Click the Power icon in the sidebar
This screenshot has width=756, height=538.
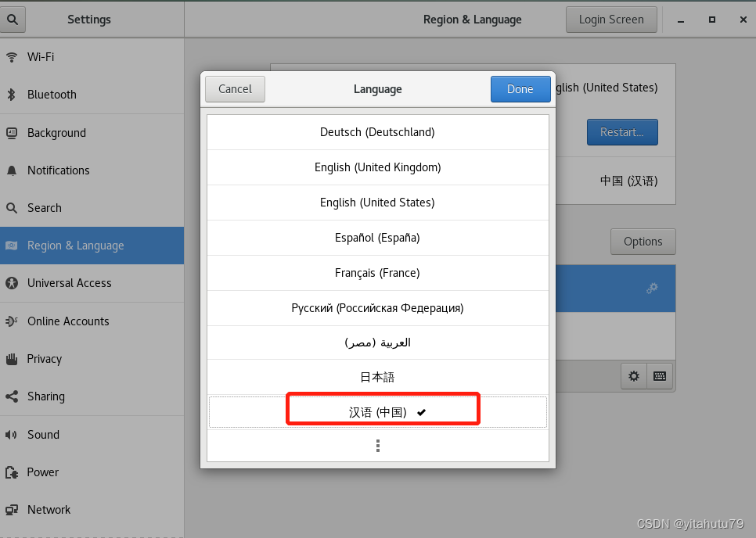[x=12, y=472]
